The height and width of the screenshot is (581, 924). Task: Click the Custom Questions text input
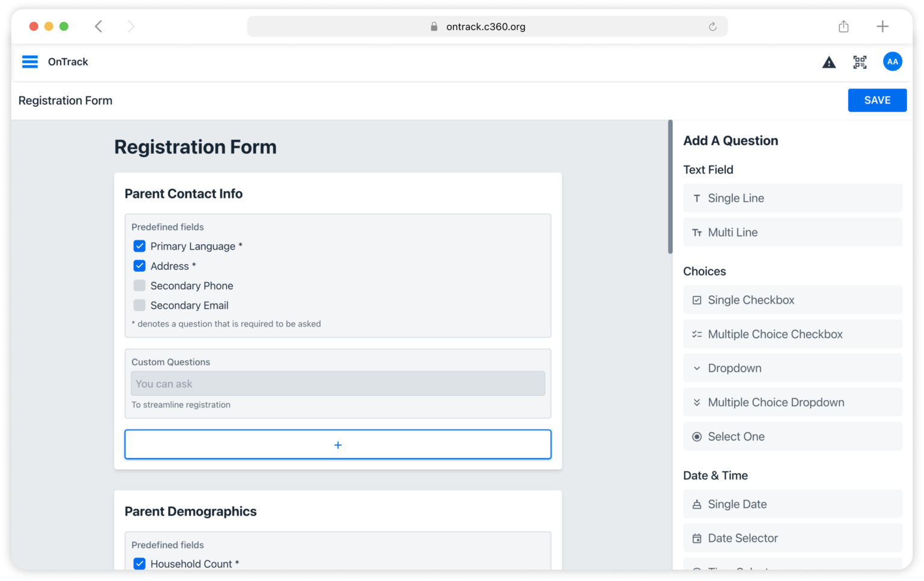point(337,384)
